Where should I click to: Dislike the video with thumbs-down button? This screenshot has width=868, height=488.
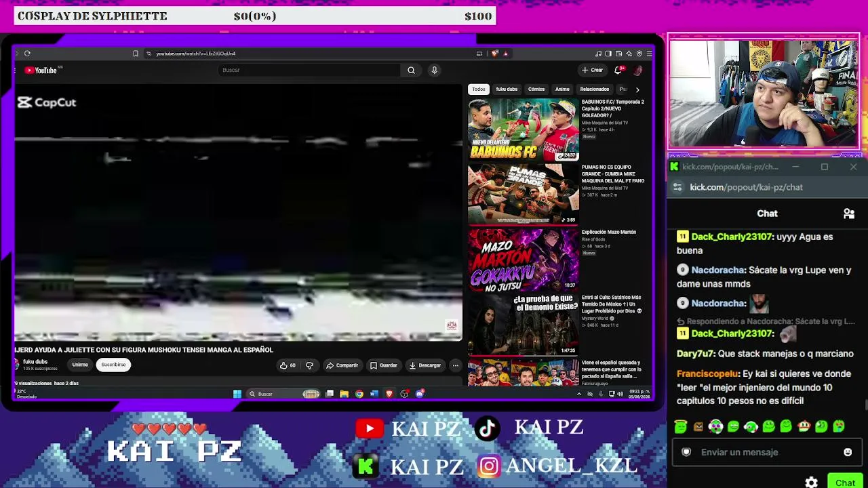coord(309,365)
